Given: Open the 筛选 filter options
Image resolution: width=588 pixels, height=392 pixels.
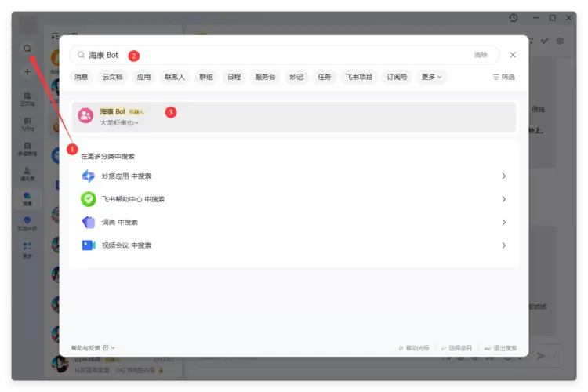Looking at the screenshot, I should [x=503, y=77].
